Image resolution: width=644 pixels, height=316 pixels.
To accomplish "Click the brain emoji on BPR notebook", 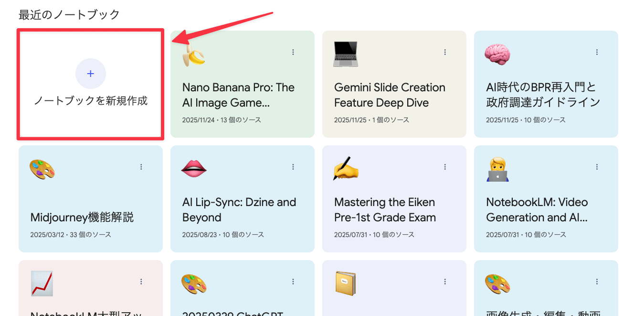I will click(497, 53).
